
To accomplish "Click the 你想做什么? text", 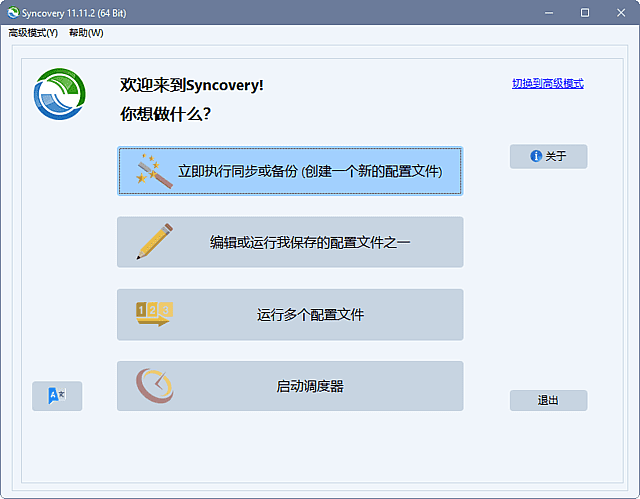I will tap(165, 114).
